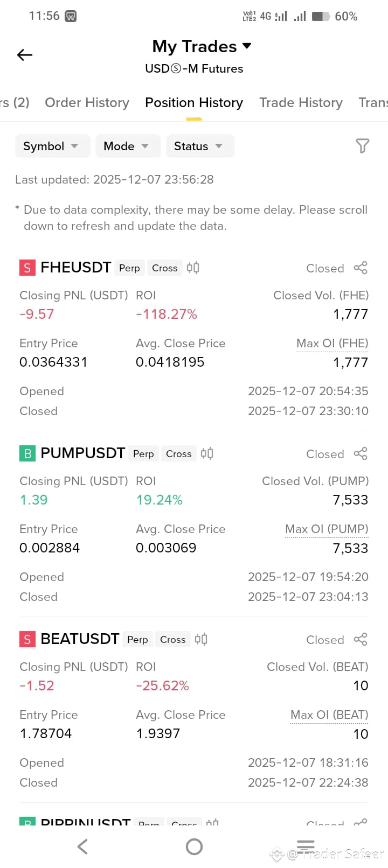Image resolution: width=388 pixels, height=868 pixels.
Task: Switch to the Trade History tab
Action: (301, 102)
